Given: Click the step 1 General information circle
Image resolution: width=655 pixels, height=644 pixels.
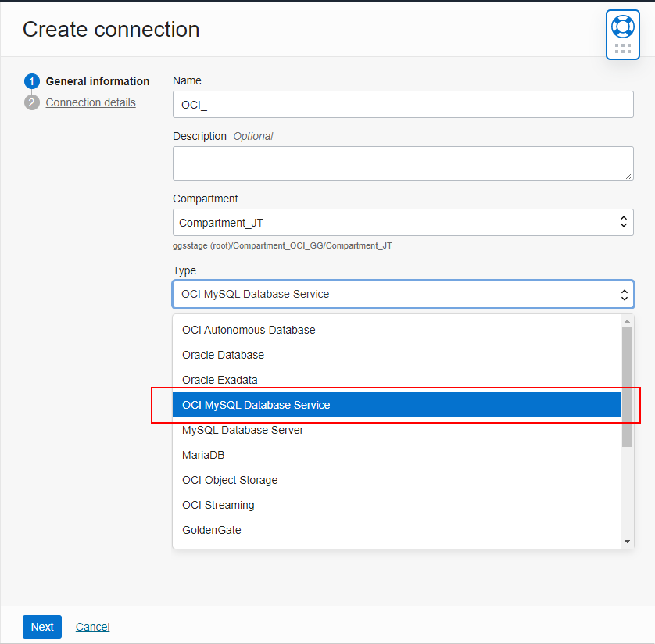Looking at the screenshot, I should (31, 81).
